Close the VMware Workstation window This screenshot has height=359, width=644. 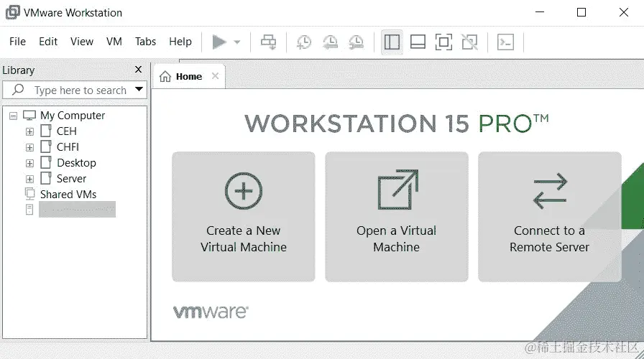click(x=623, y=12)
